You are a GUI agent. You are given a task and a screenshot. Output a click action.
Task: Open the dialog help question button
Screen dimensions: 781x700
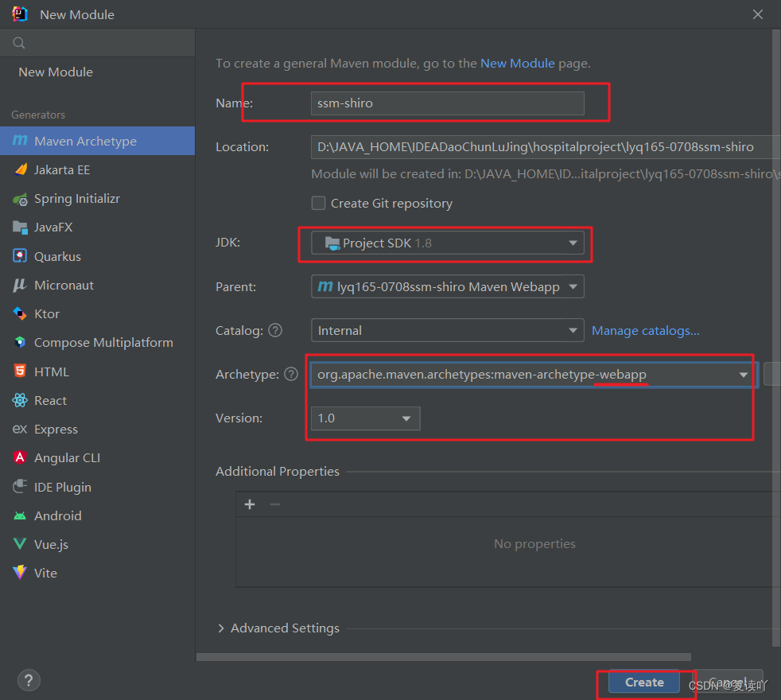pos(29,681)
